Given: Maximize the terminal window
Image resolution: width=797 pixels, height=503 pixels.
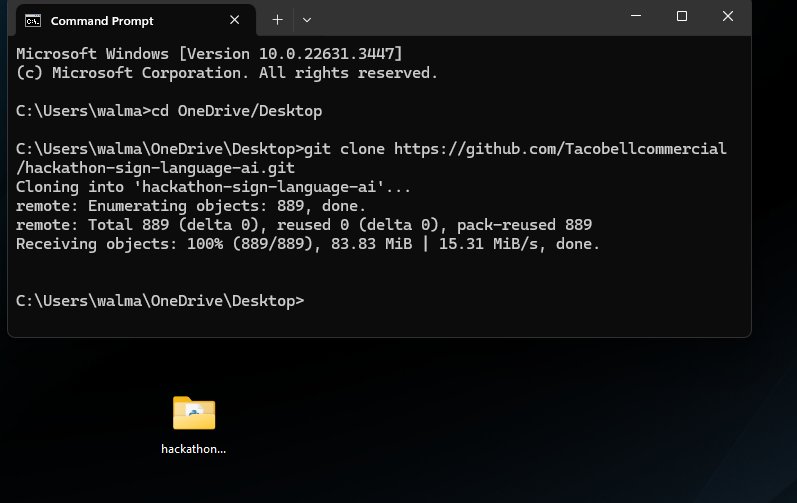Looking at the screenshot, I should pos(682,16).
